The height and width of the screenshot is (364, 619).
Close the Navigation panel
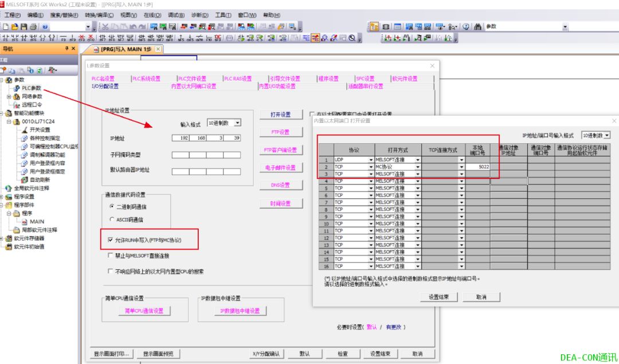click(x=73, y=49)
